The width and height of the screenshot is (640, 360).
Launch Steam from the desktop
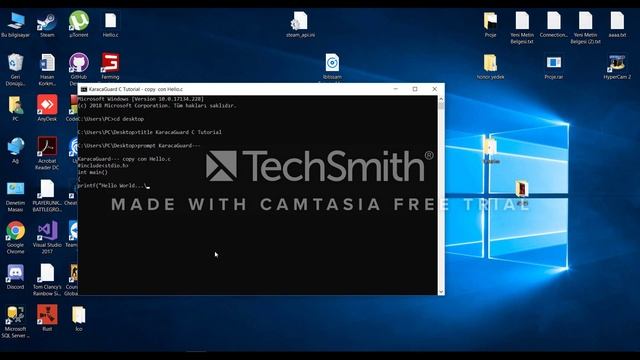(47, 25)
